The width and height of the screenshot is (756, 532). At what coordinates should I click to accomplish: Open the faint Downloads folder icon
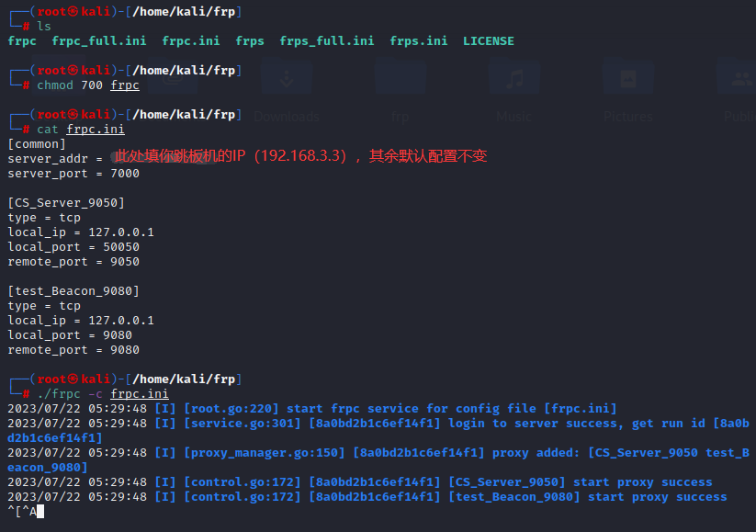pyautogui.click(x=286, y=83)
